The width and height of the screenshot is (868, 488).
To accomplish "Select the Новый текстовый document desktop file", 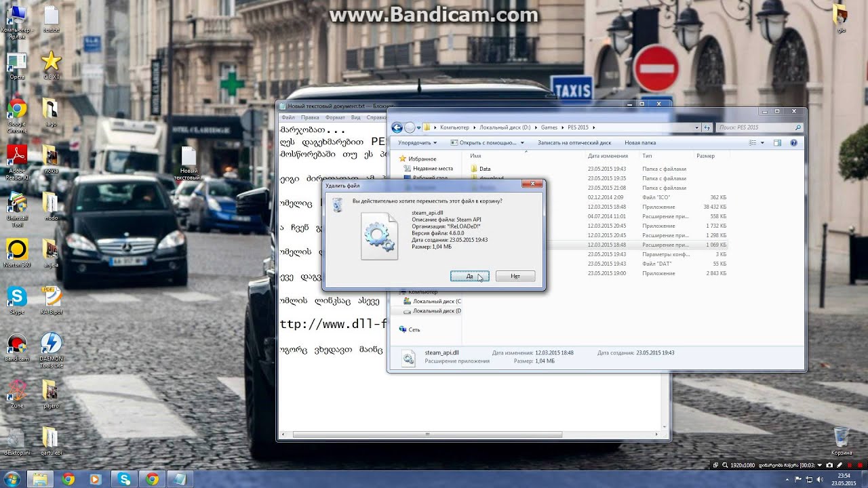I will coord(189,164).
